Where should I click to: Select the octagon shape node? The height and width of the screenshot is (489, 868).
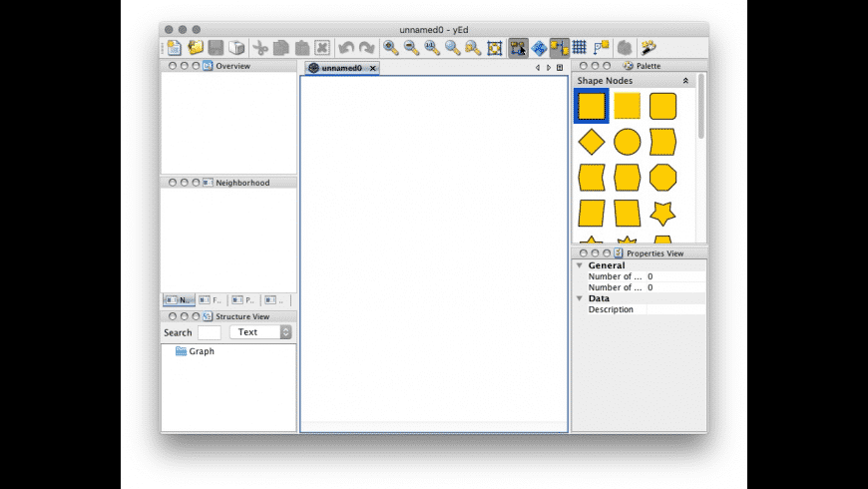pos(662,178)
